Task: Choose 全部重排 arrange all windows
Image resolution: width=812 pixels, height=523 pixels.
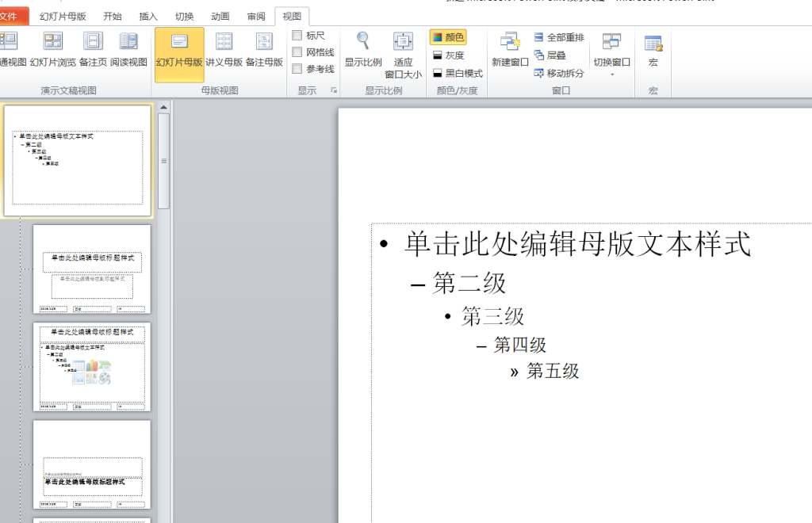Action: (559, 37)
